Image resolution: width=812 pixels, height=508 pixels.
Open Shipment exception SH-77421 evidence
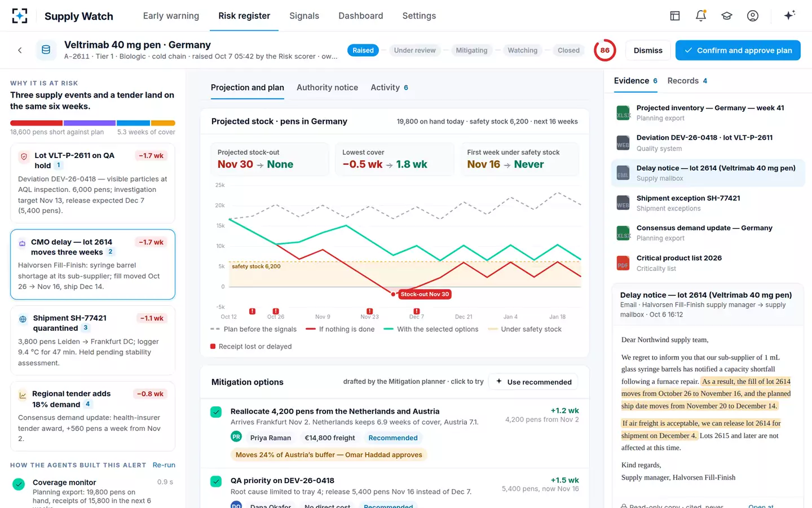coord(708,203)
